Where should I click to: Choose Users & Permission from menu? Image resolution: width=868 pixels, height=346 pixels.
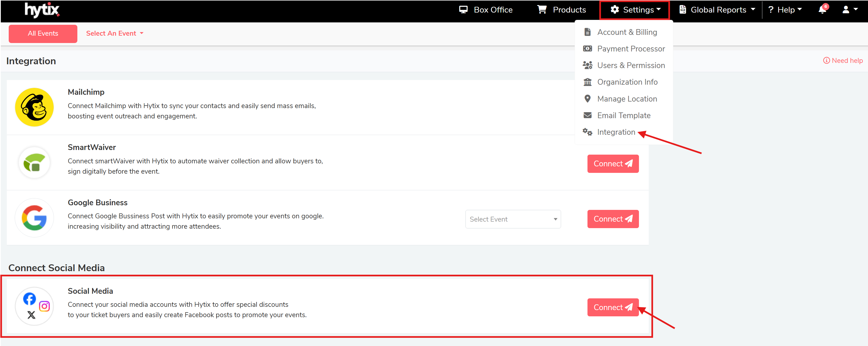point(631,65)
